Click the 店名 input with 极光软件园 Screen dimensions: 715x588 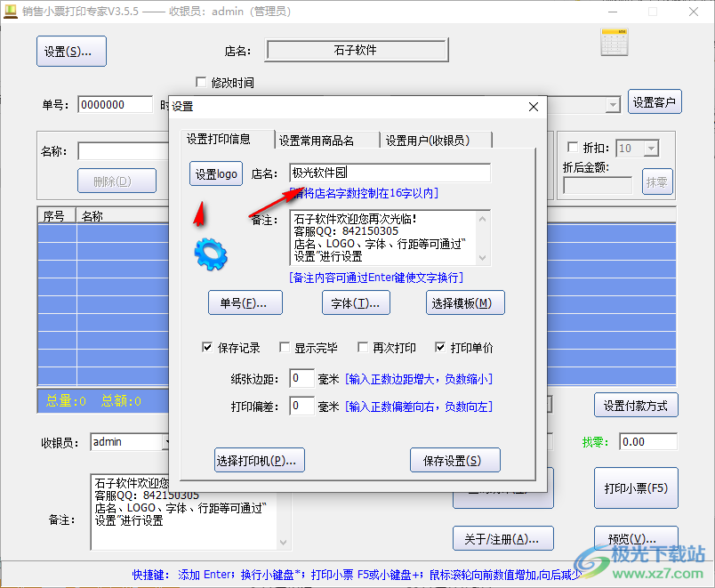click(x=390, y=173)
